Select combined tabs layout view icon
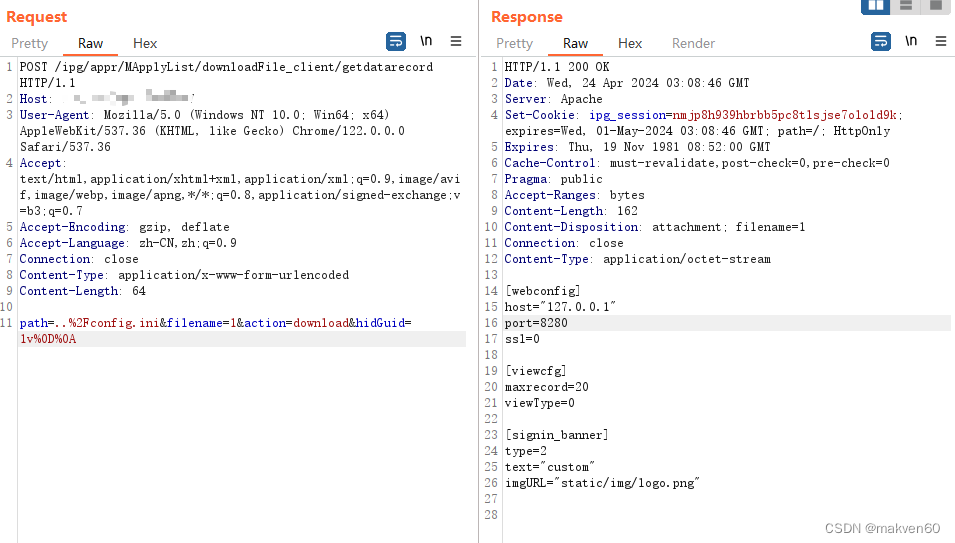The height and width of the screenshot is (543, 955). [936, 6]
